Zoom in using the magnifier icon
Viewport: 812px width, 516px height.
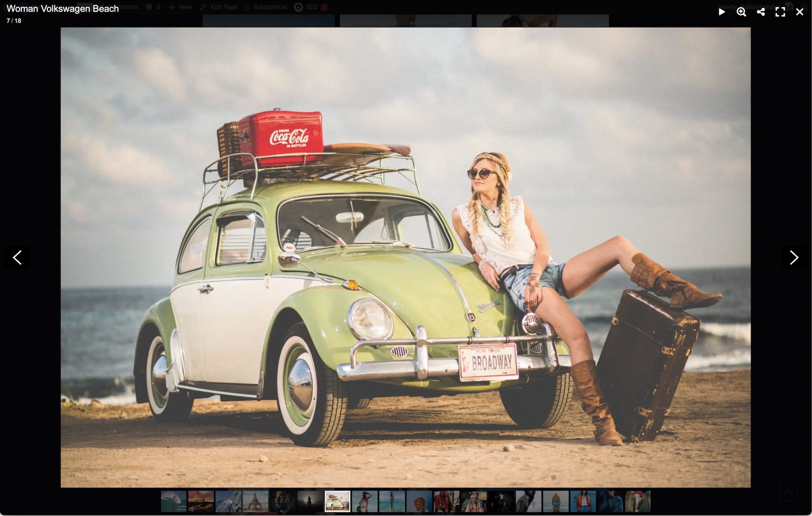pos(741,12)
